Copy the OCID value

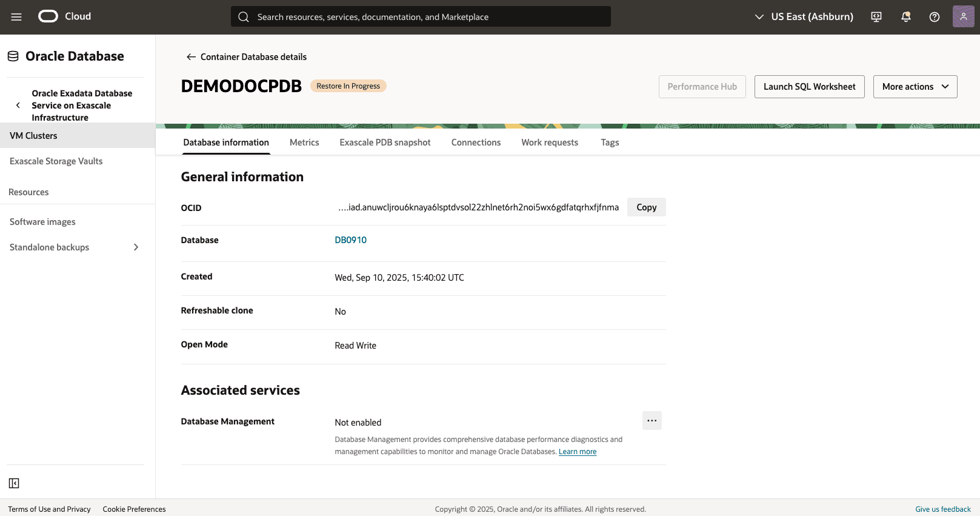pos(647,207)
